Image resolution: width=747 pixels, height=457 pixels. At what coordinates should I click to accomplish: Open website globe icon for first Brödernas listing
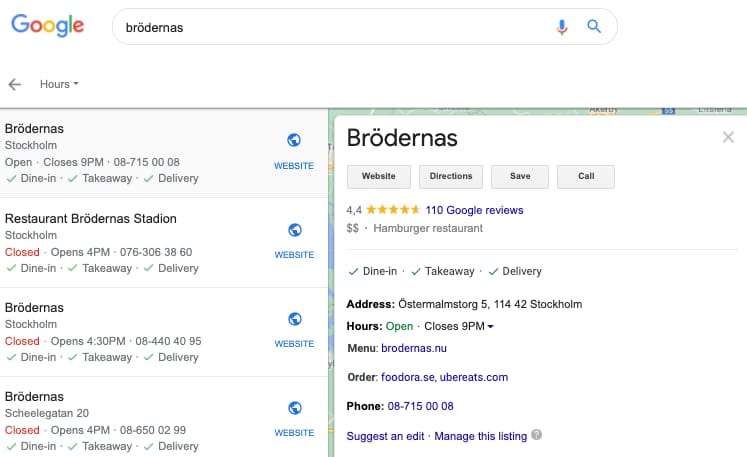(294, 140)
